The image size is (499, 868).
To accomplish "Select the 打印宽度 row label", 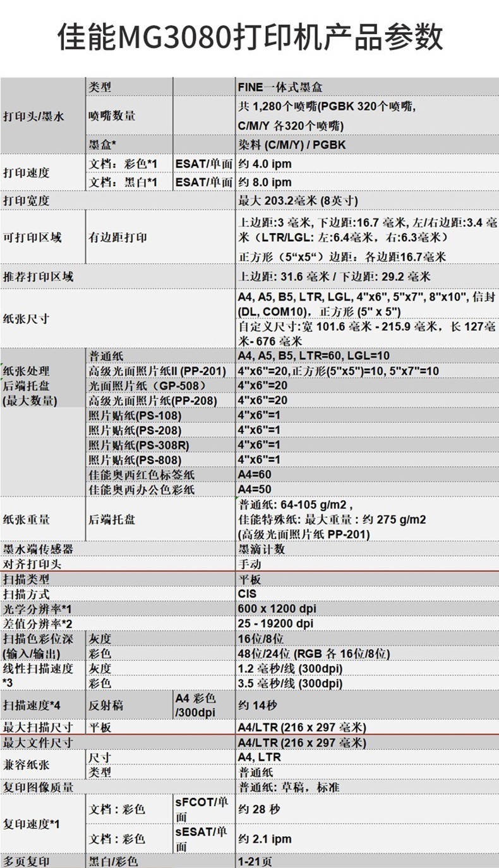I will pos(27,201).
